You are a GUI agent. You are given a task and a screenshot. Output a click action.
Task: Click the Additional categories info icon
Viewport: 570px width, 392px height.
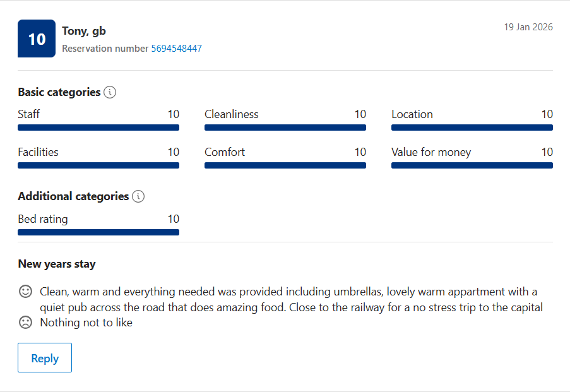pyautogui.click(x=138, y=196)
